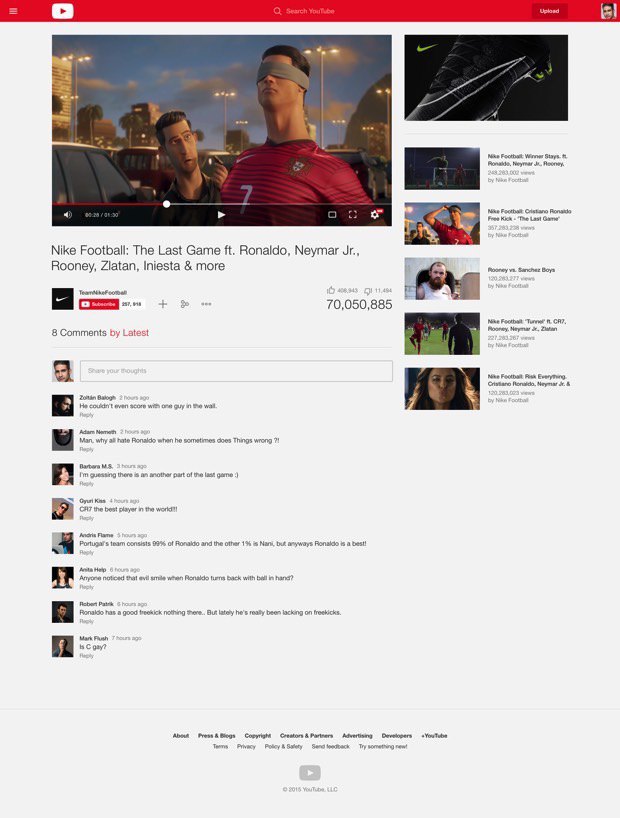
Task: Reply to Anita Help's comment
Action: click(87, 587)
